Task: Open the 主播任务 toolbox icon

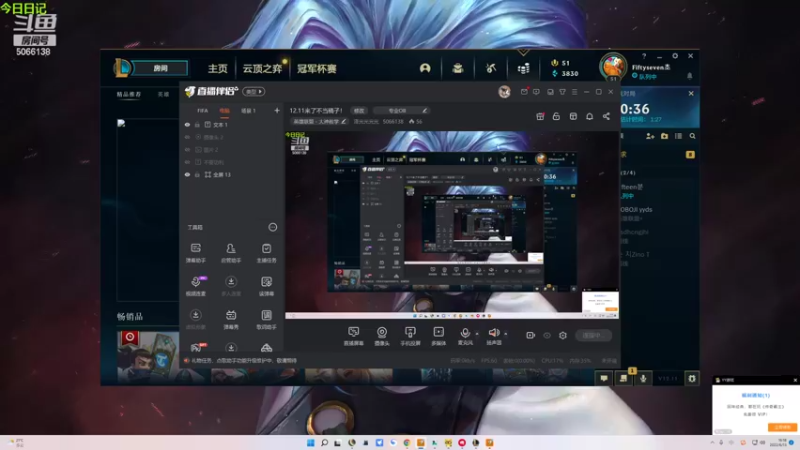Action: [x=266, y=253]
